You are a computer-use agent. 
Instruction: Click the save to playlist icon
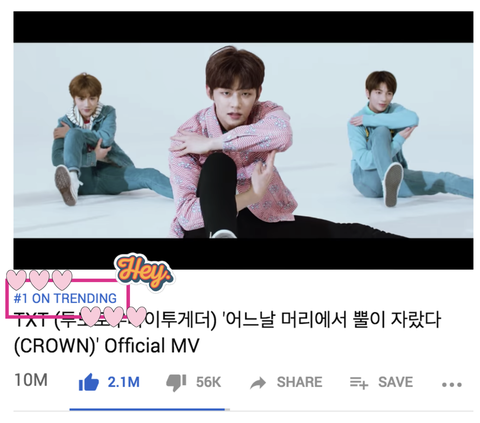tap(359, 383)
